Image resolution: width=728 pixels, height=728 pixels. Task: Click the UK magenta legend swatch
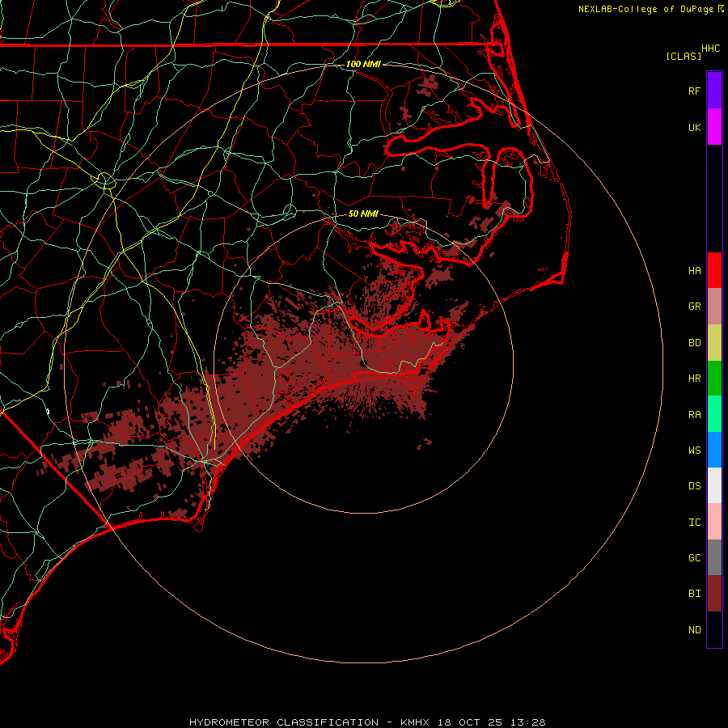[x=714, y=127]
